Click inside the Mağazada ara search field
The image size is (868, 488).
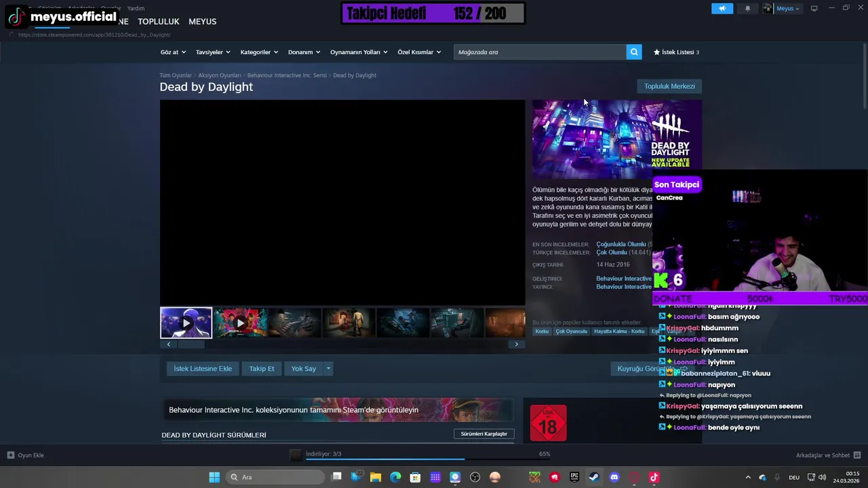tap(540, 52)
